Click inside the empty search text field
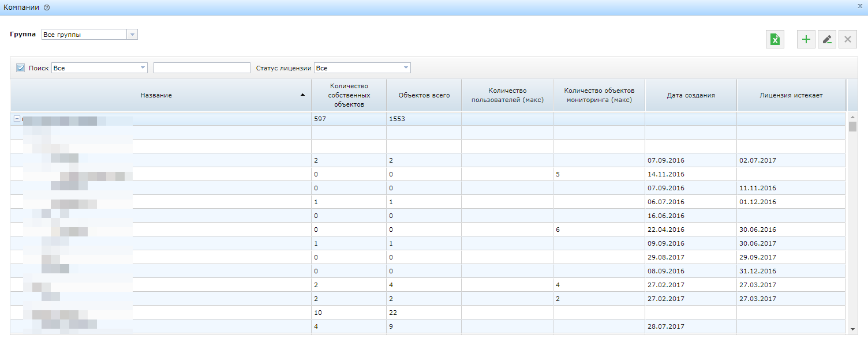Viewport: 868px width, 346px height. (201, 67)
